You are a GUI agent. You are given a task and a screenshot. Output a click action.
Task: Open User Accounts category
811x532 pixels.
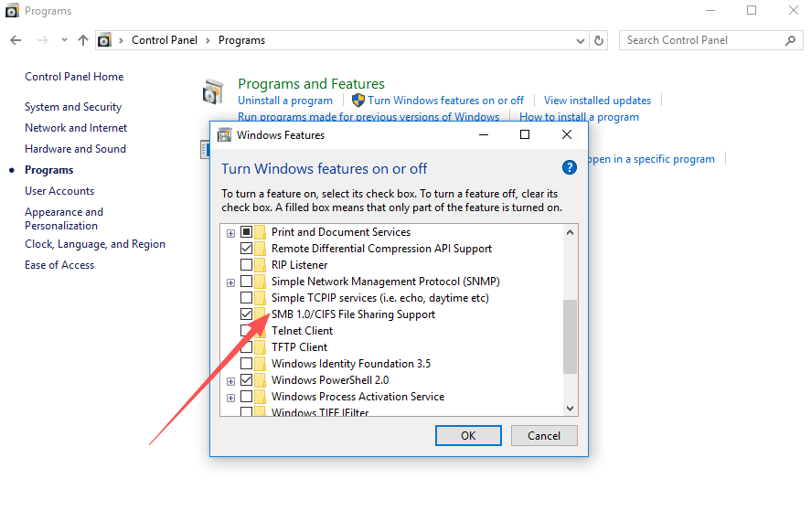(x=59, y=191)
